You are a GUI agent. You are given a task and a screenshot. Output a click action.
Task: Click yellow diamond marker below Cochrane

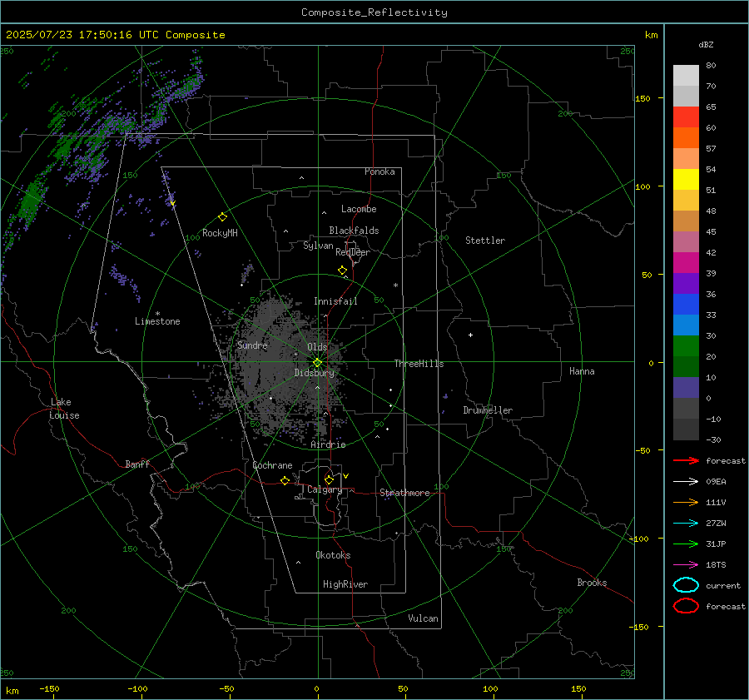(x=285, y=480)
